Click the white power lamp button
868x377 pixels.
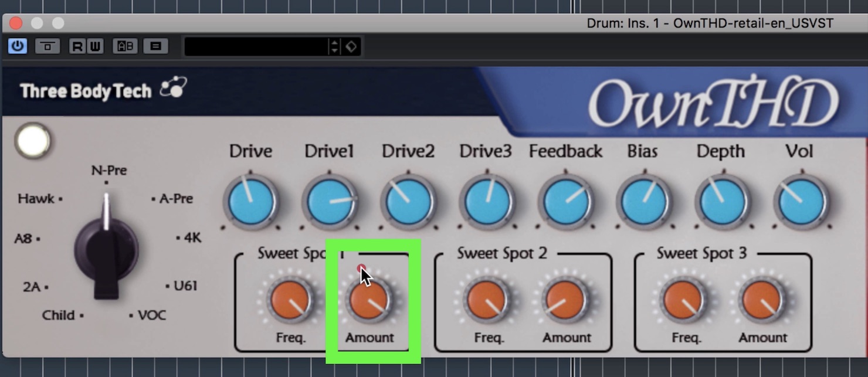(x=33, y=141)
